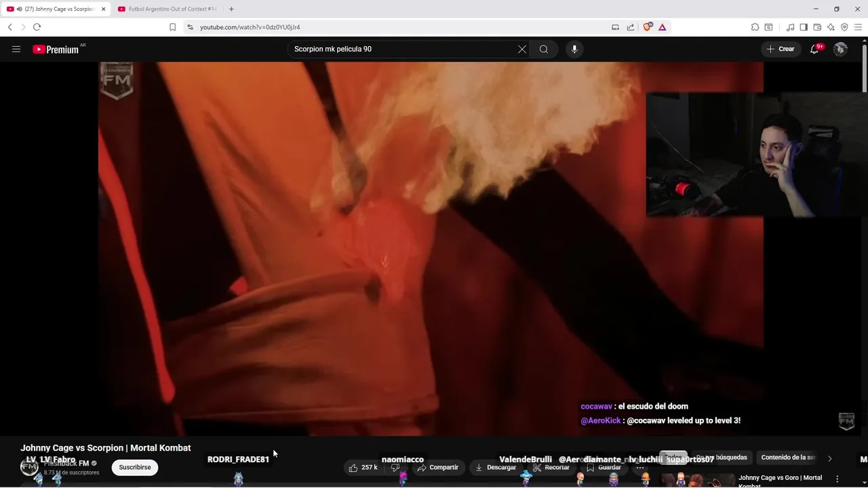Screen dimensions: 868x488
Task: Open the account avatar menu
Action: click(x=840, y=49)
